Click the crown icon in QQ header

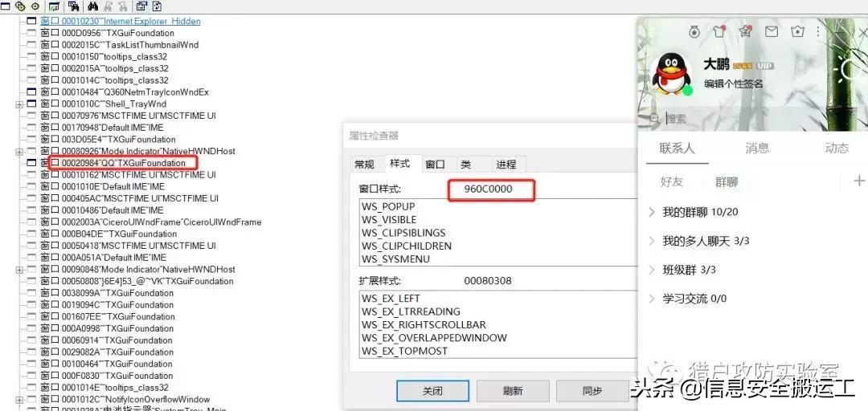798,31
